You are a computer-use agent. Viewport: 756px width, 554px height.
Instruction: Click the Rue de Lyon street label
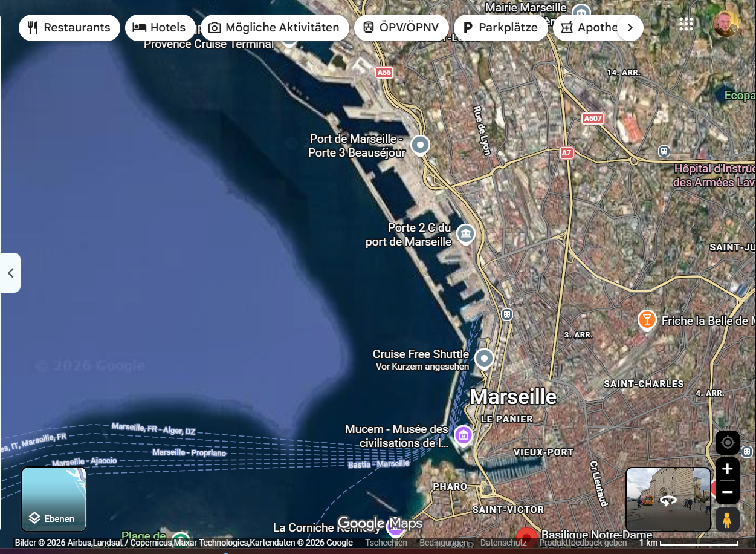tap(482, 131)
